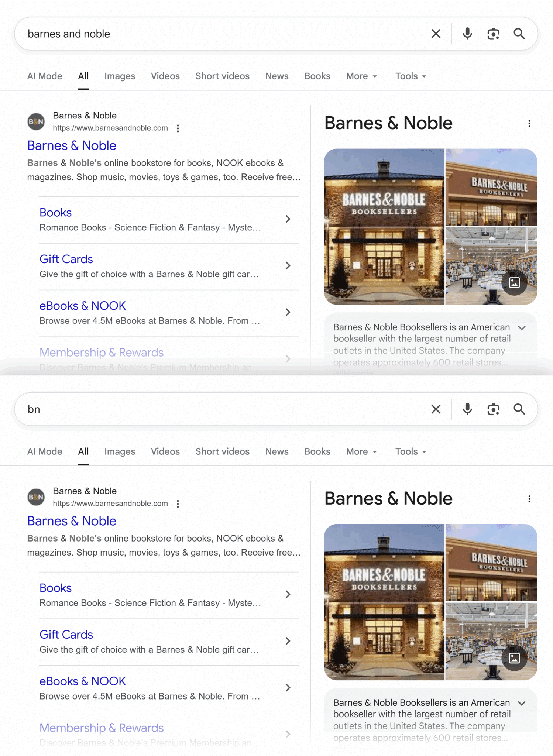This screenshot has width=553, height=756.
Task: Open Tools dropdown under 'bn' search
Action: click(x=411, y=452)
